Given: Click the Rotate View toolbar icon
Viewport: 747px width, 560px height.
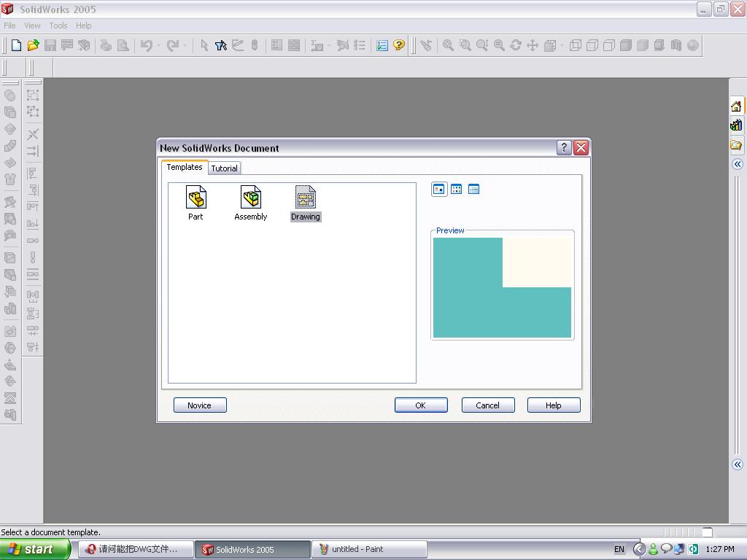Looking at the screenshot, I should point(516,45).
